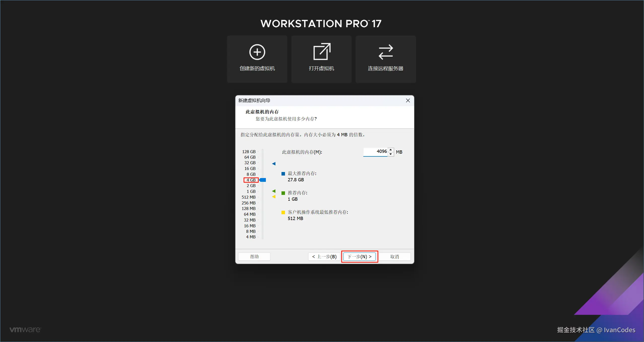
Task: Click the memory size input field showing 4096
Action: (375, 152)
